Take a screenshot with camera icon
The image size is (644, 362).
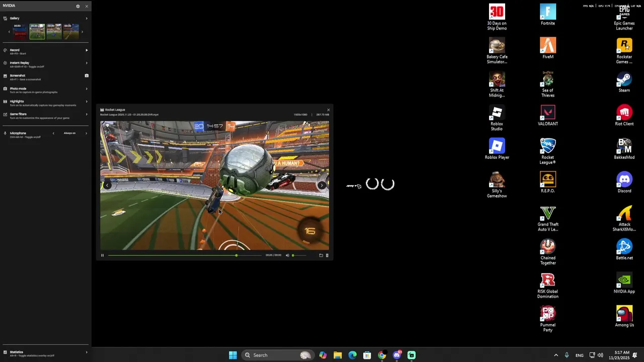[x=87, y=75]
